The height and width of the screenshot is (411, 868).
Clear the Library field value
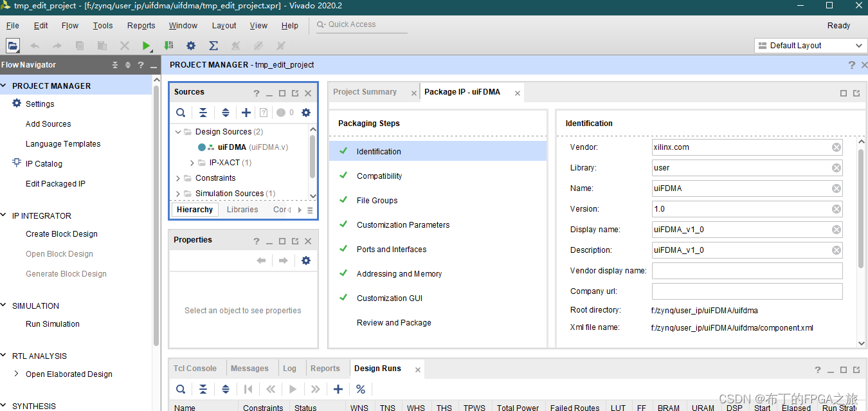click(x=836, y=168)
